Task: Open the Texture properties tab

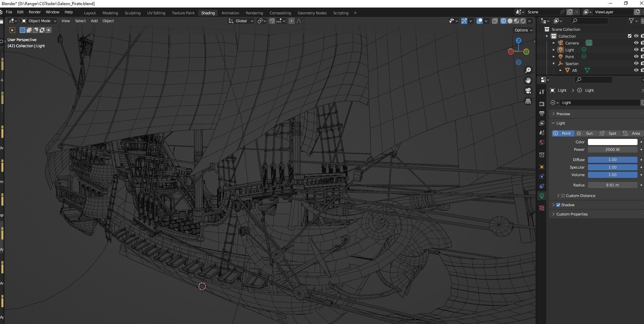Action: [542, 208]
